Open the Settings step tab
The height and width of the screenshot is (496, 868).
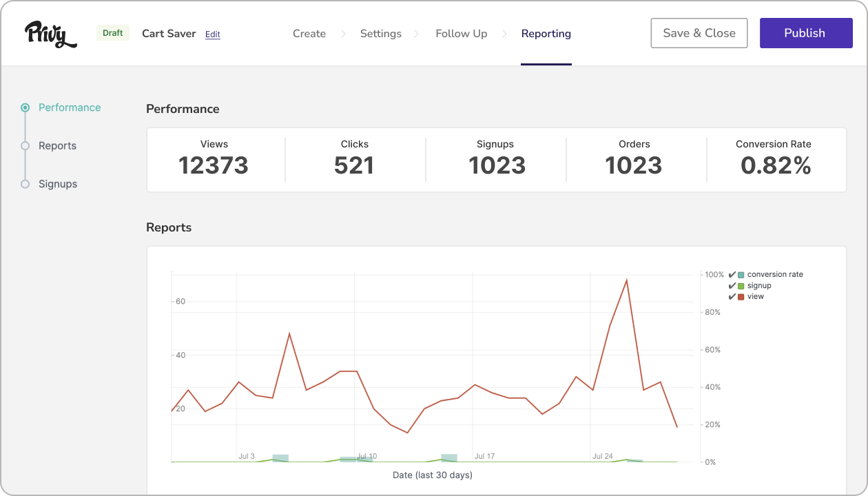tap(381, 34)
